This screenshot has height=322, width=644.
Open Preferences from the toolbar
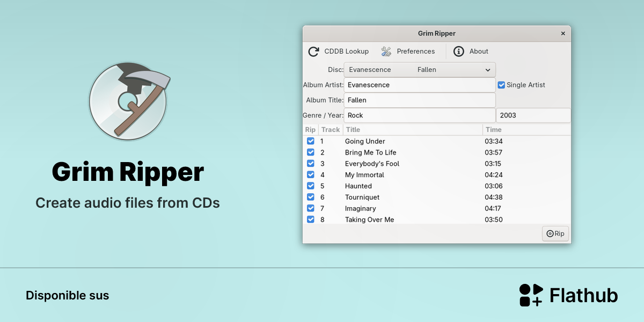coord(408,52)
